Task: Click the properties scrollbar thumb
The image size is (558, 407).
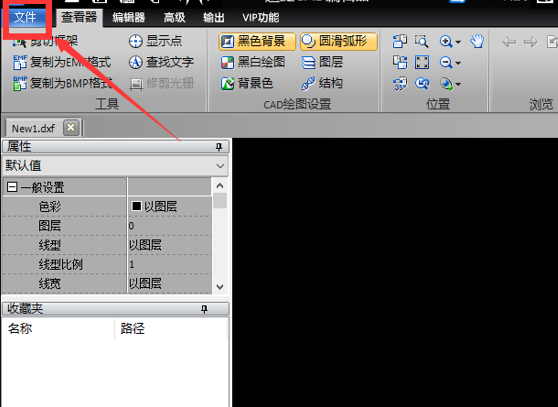Action: [220, 200]
